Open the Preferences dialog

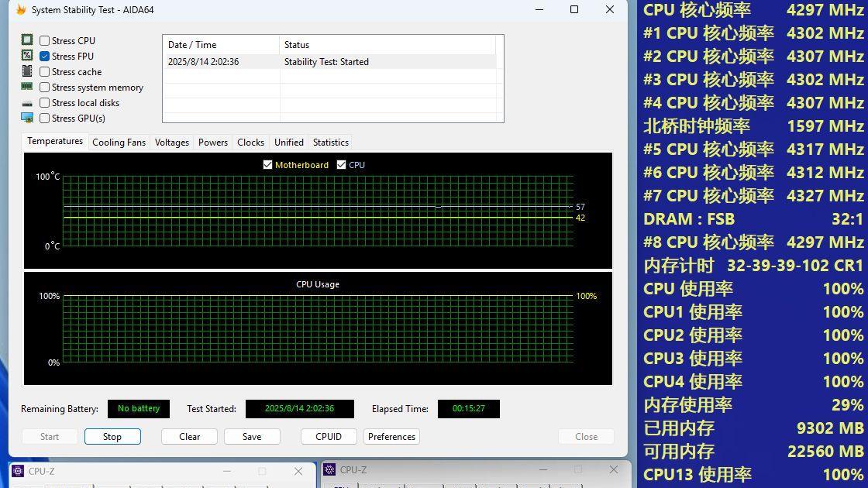pyautogui.click(x=391, y=437)
